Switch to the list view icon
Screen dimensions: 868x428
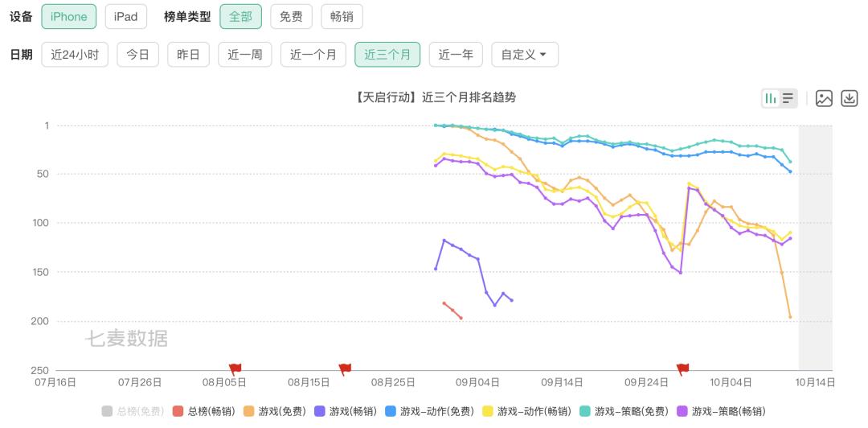pos(788,98)
